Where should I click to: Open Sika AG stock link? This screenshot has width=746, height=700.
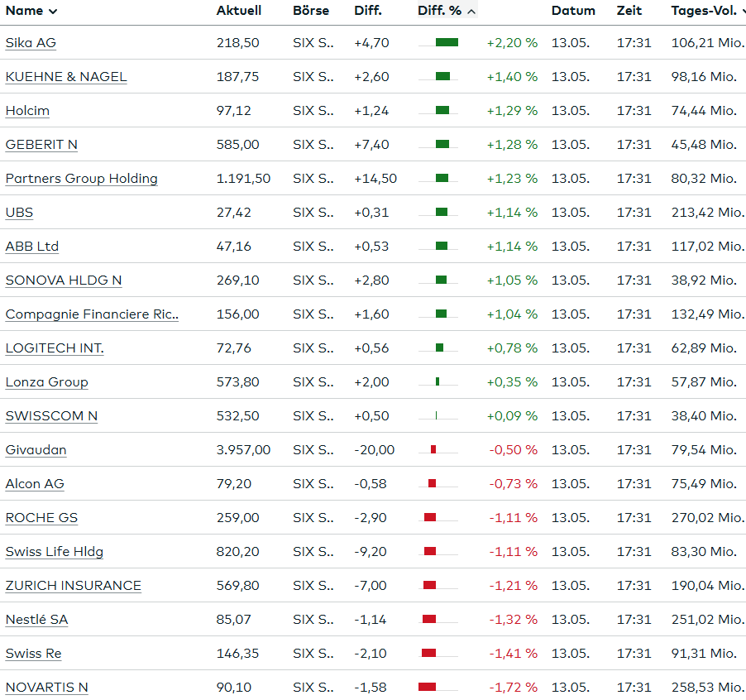tap(31, 43)
